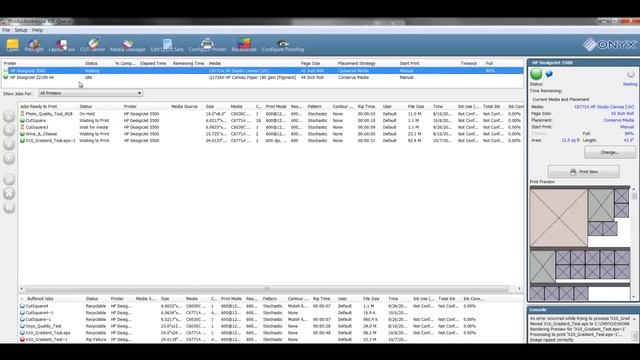Click the File Size header in buffered jobs
Viewport: 640px width, 360px height.
pos(371,299)
